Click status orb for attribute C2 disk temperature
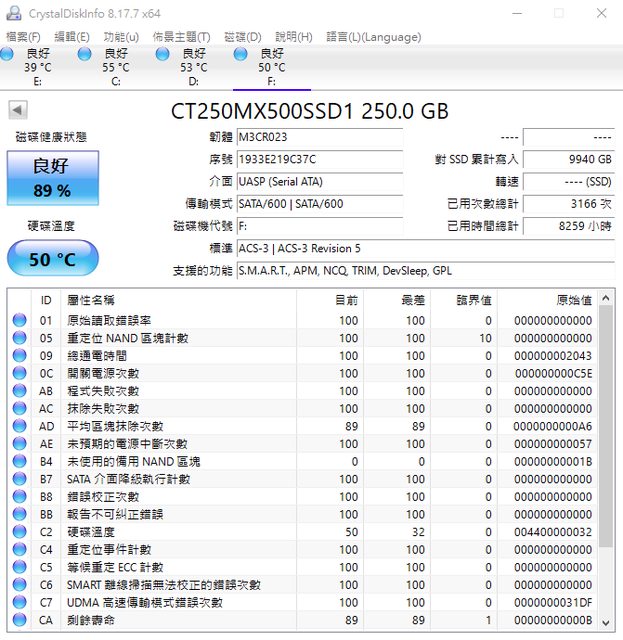Image resolution: width=623 pixels, height=640 pixels. tap(19, 532)
